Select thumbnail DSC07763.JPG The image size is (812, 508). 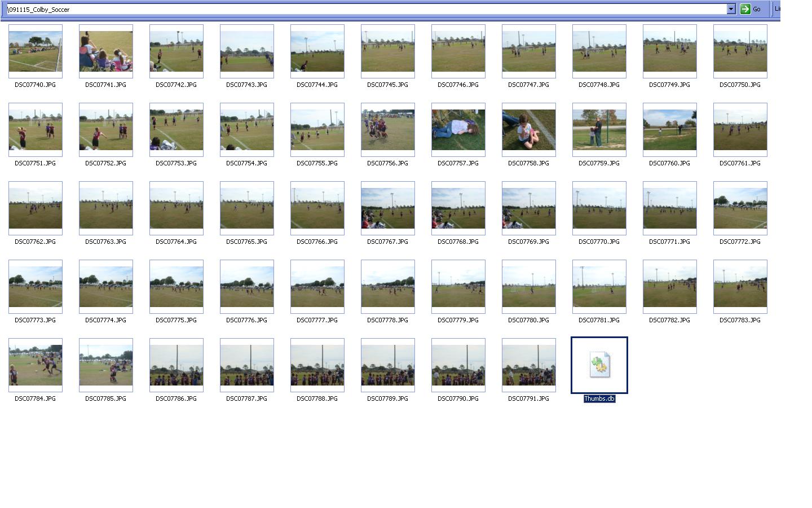(x=106, y=208)
